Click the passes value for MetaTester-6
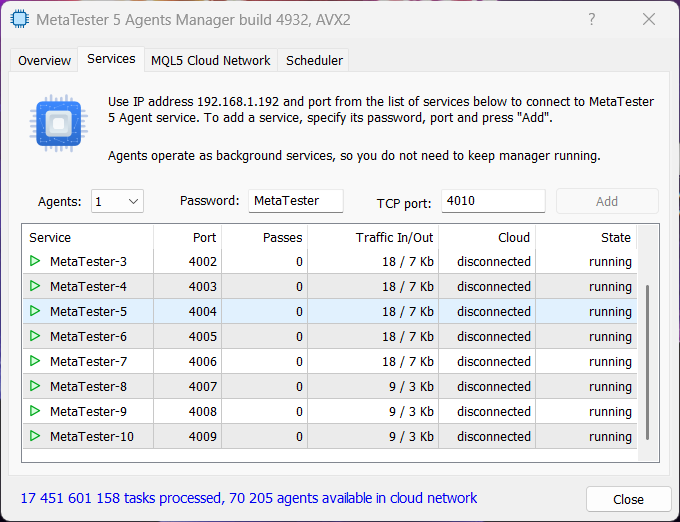Viewport: 680px width, 522px height. (x=299, y=336)
